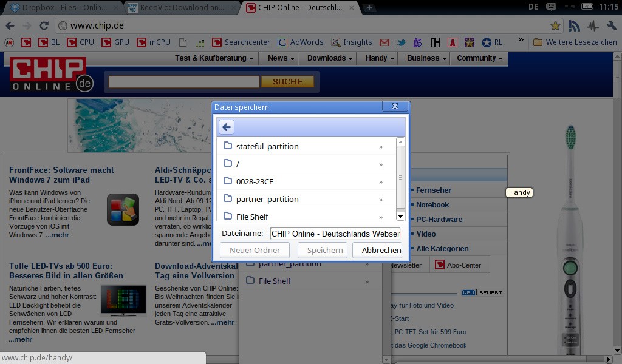Open a new browser tab
This screenshot has width=622, height=364.
369,8
